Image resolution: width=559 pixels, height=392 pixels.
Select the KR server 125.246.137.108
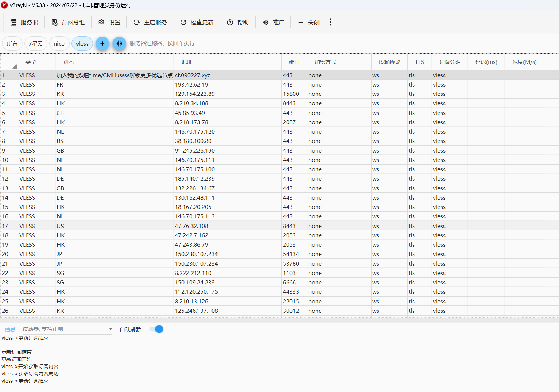click(x=279, y=311)
